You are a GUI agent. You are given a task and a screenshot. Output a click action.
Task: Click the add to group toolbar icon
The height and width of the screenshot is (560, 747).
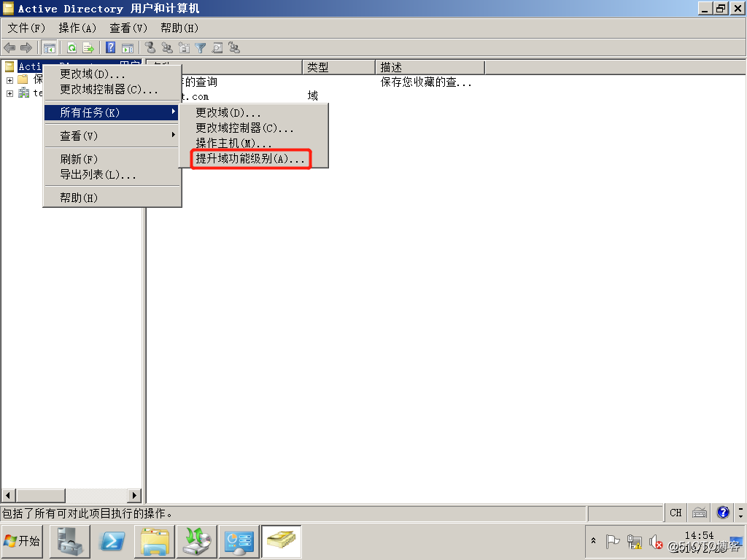tap(234, 47)
